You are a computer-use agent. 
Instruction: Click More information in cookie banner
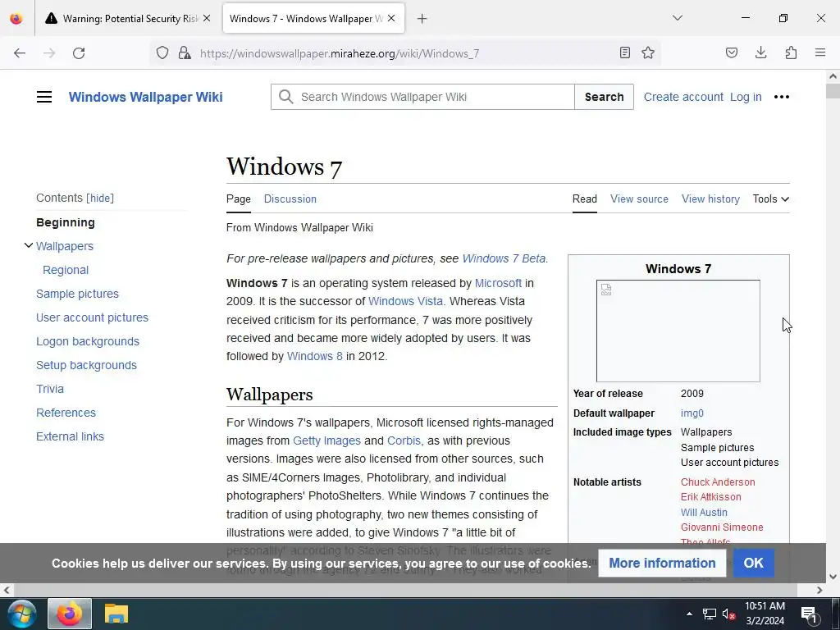click(x=662, y=563)
